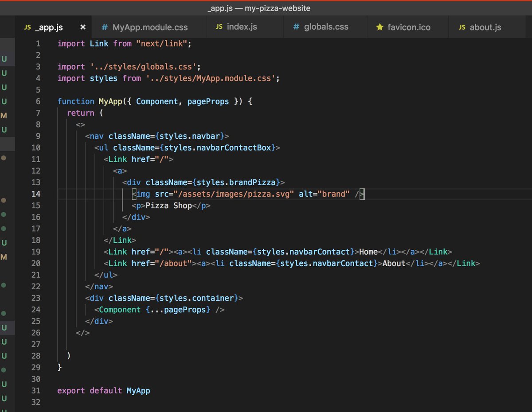Click line number 6 in the gutter
The image size is (532, 412).
[x=38, y=101]
